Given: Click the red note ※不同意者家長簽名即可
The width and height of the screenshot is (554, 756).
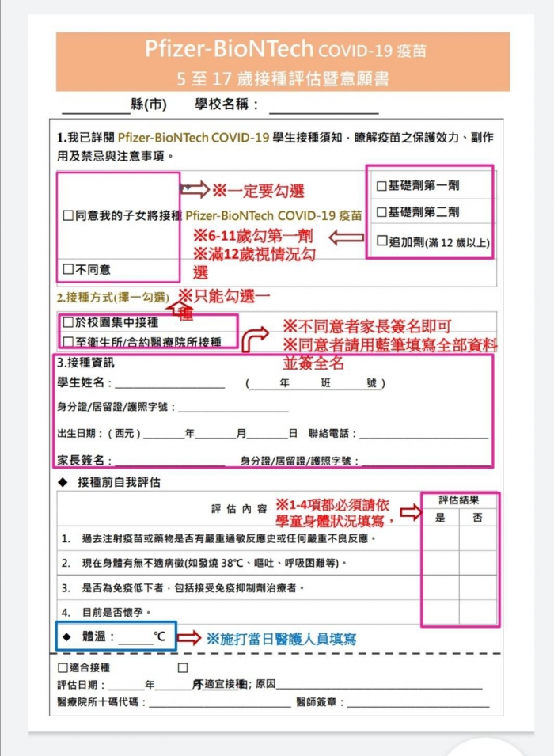Looking at the screenshot, I should point(367,326).
